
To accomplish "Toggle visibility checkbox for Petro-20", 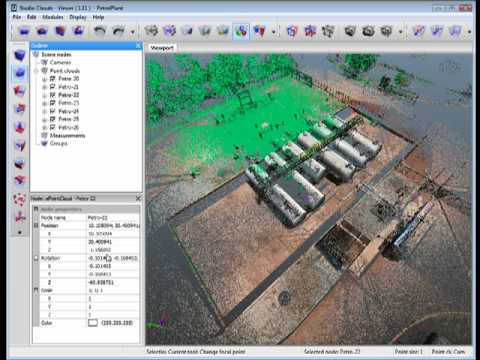I will coord(52,79).
